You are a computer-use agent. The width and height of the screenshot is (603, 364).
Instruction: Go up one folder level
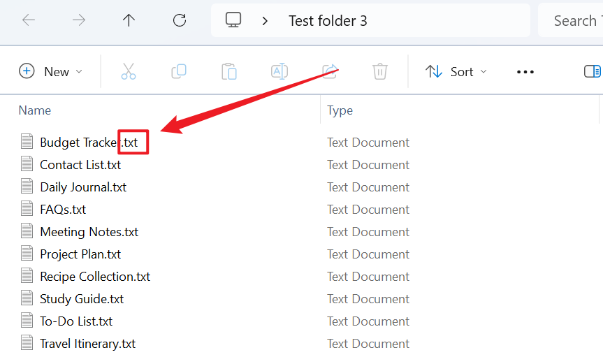click(x=129, y=20)
